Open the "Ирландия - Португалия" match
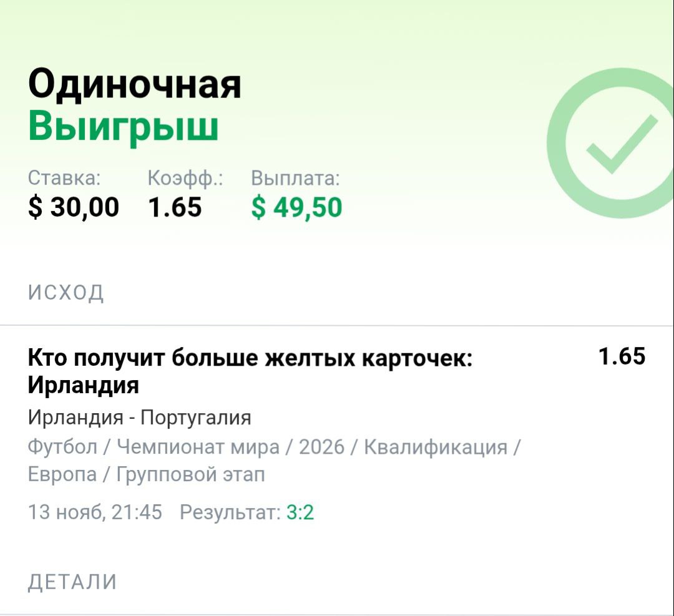The image size is (674, 616). [x=139, y=417]
